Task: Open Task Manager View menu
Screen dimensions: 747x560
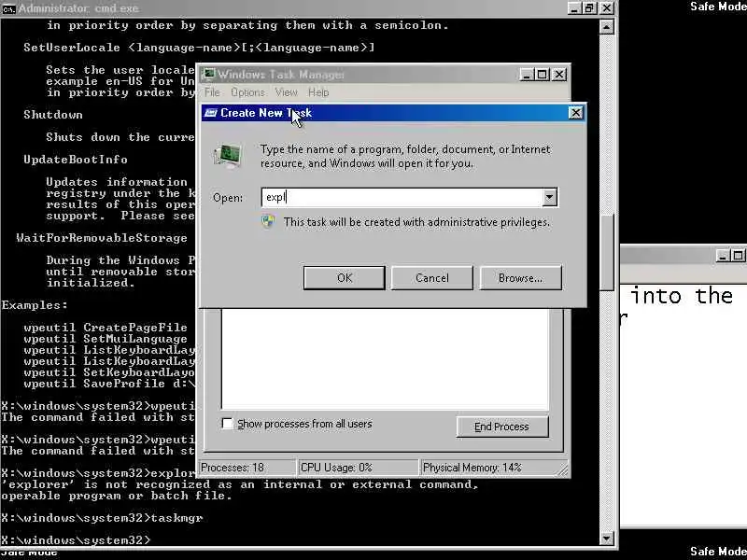Action: tap(286, 92)
